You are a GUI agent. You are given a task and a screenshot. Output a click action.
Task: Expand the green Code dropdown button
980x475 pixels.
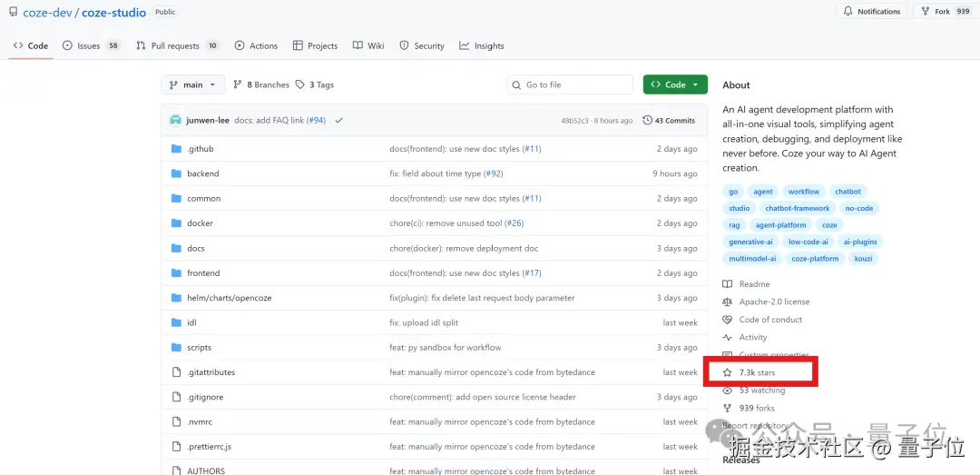click(x=675, y=84)
